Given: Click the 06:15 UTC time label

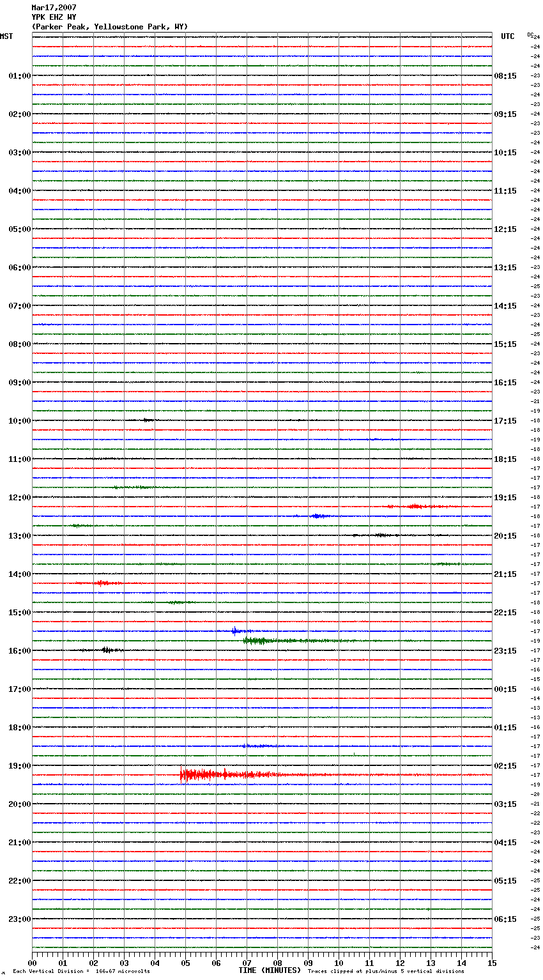Looking at the screenshot, I should (505, 919).
